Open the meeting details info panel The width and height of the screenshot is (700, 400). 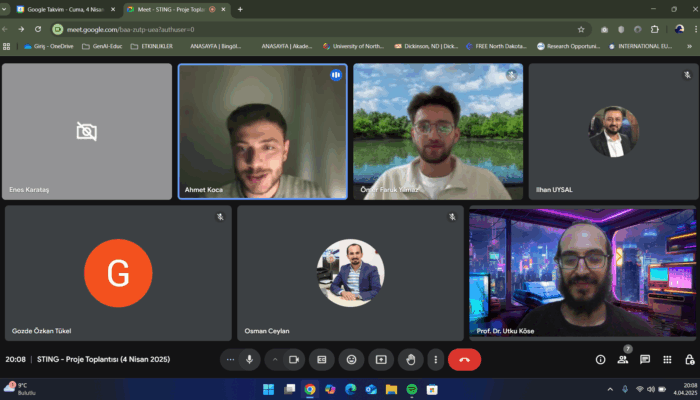[x=600, y=359]
